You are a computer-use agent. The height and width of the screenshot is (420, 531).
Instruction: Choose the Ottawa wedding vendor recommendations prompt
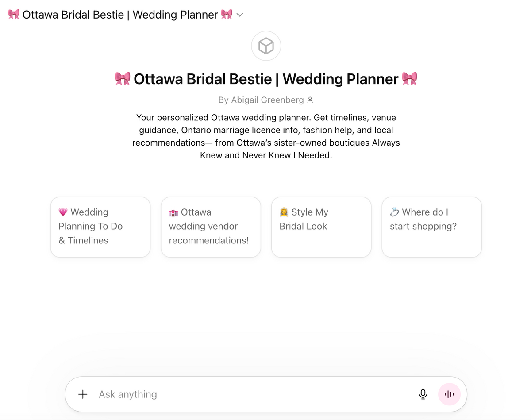coord(211,227)
